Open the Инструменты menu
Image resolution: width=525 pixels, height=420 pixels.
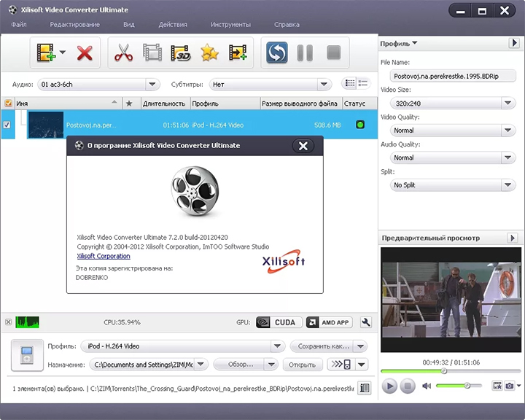point(230,24)
